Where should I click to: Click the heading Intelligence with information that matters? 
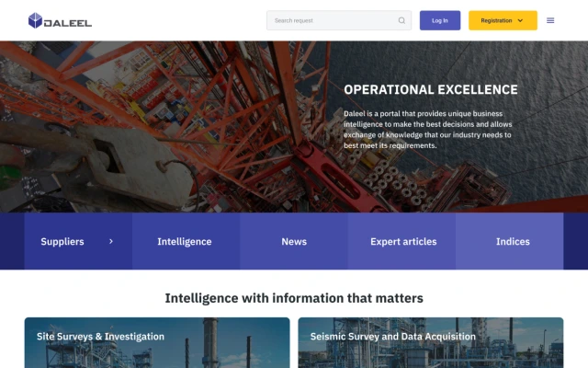click(x=294, y=298)
